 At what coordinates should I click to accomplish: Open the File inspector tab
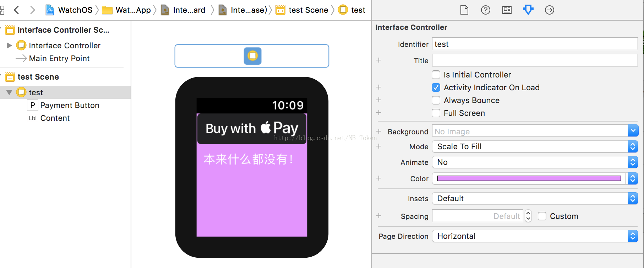(x=464, y=10)
